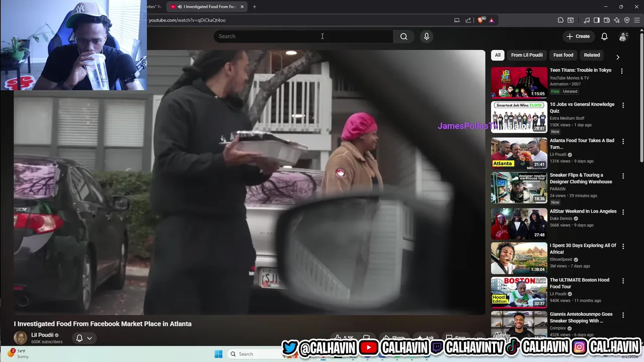Open the weather widget showing 74°F Sunny
Viewport: 644px width, 362px height.
coord(18,353)
